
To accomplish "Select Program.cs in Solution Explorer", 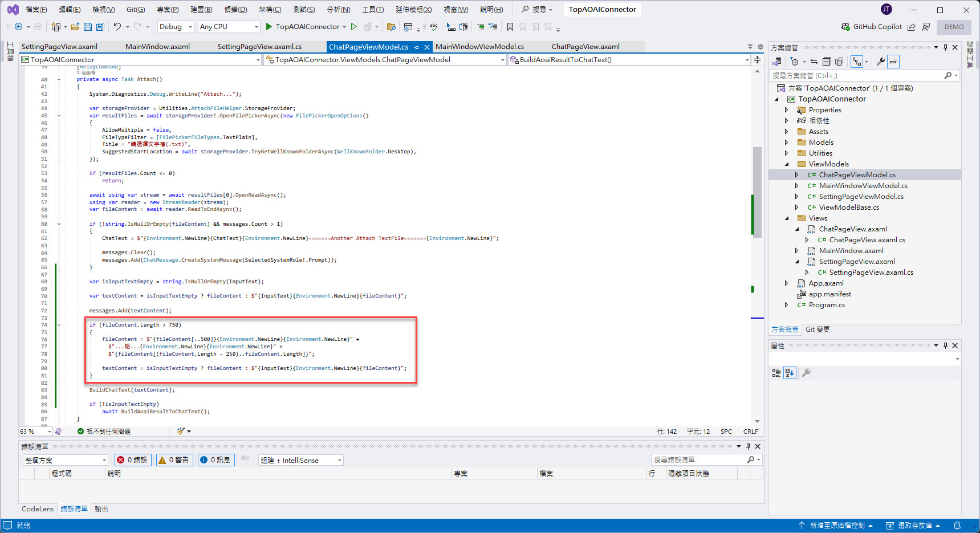I will (x=827, y=305).
